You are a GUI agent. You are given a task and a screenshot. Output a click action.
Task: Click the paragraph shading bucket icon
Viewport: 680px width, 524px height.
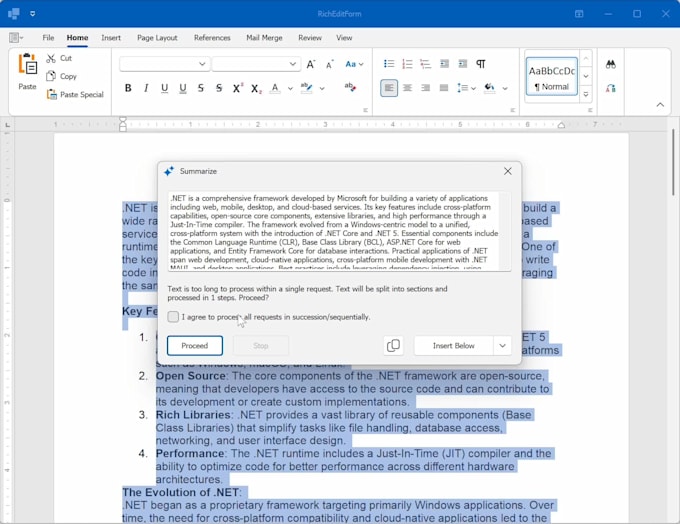[490, 88]
